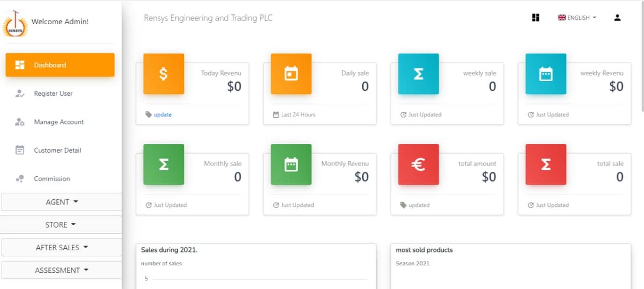Click the green sigma Monthly sale icon
Screen dimensions: 644x289
(x=164, y=164)
